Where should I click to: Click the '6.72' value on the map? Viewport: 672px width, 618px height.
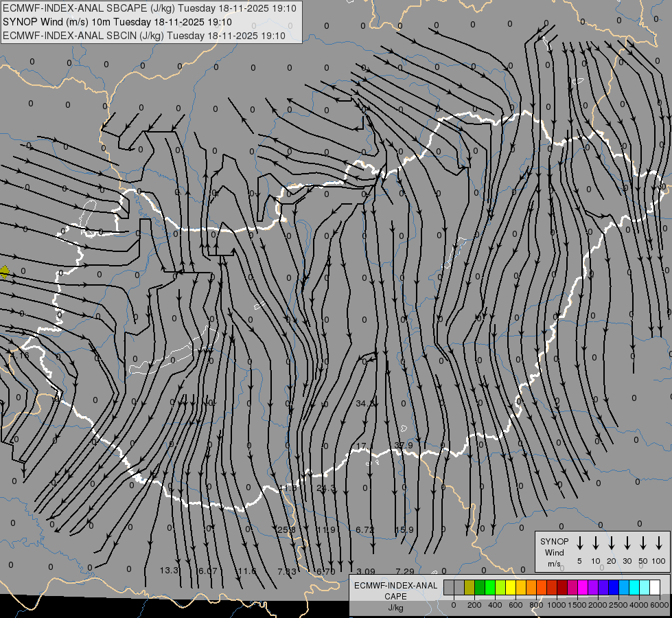tap(365, 530)
